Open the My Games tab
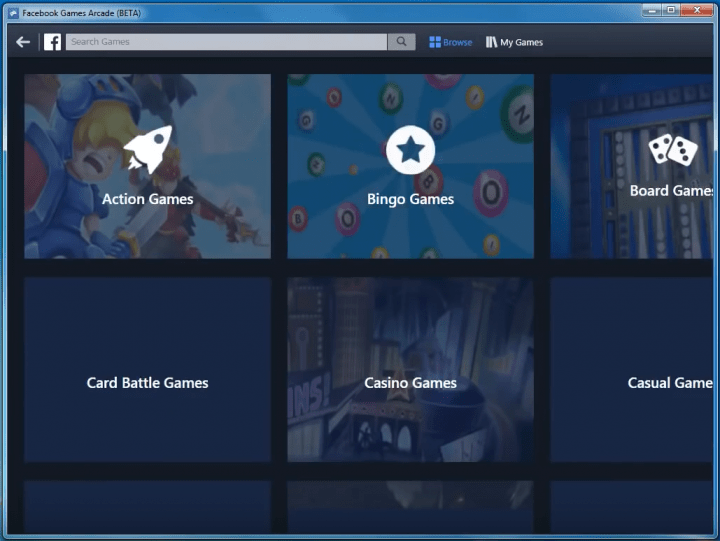Image resolution: width=720 pixels, height=541 pixels. 514,42
